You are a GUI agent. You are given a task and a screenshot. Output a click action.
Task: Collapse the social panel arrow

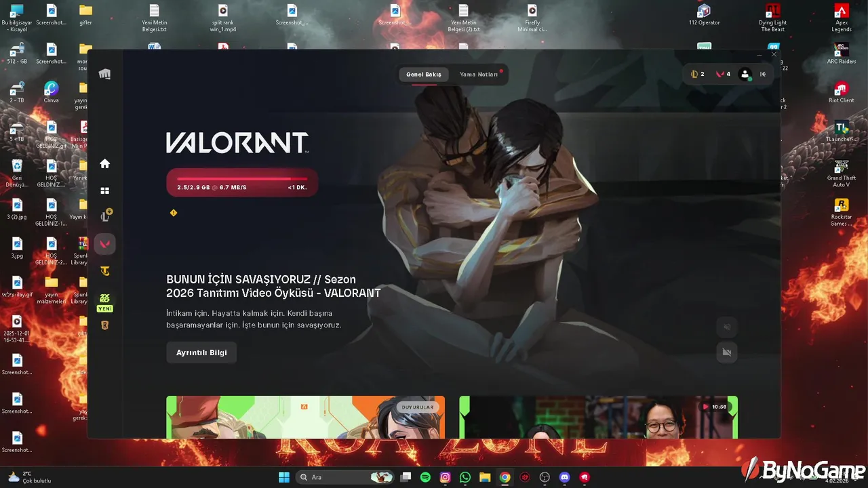coord(763,75)
